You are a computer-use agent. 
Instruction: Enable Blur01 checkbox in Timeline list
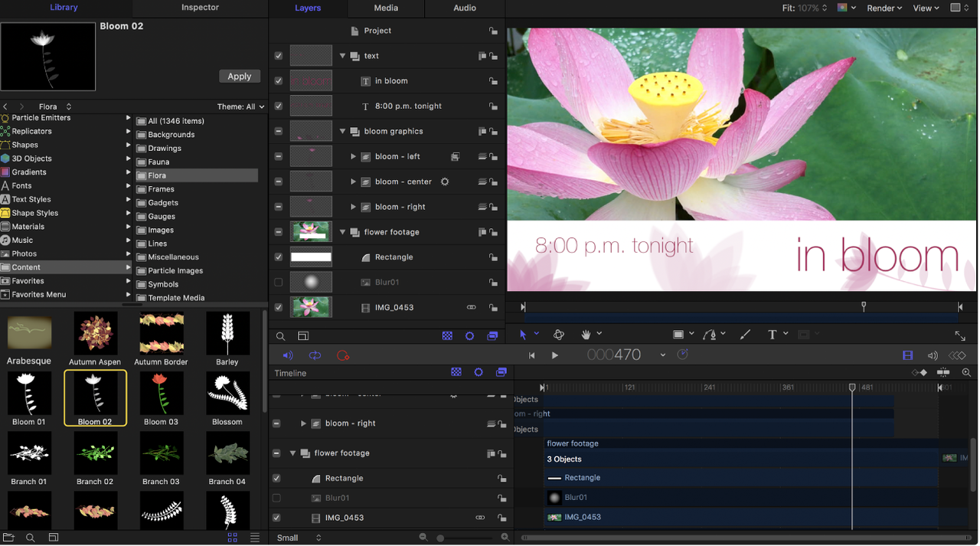[x=276, y=498]
